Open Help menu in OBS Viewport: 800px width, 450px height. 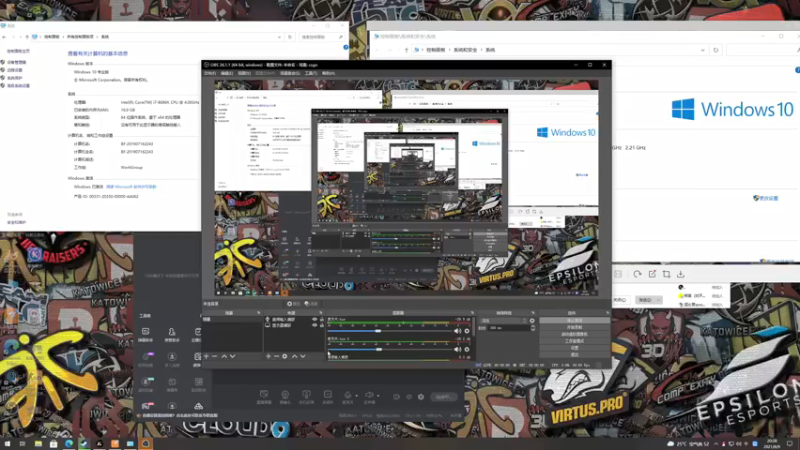(x=328, y=73)
